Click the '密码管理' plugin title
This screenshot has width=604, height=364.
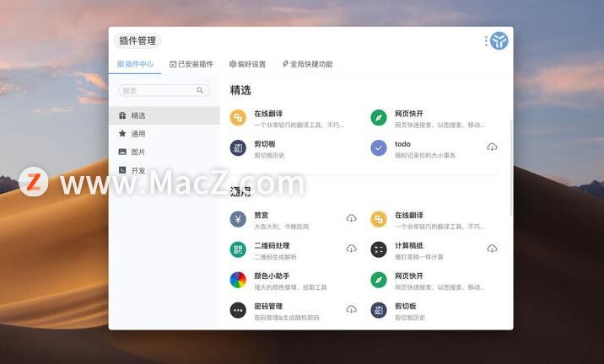pos(268,307)
